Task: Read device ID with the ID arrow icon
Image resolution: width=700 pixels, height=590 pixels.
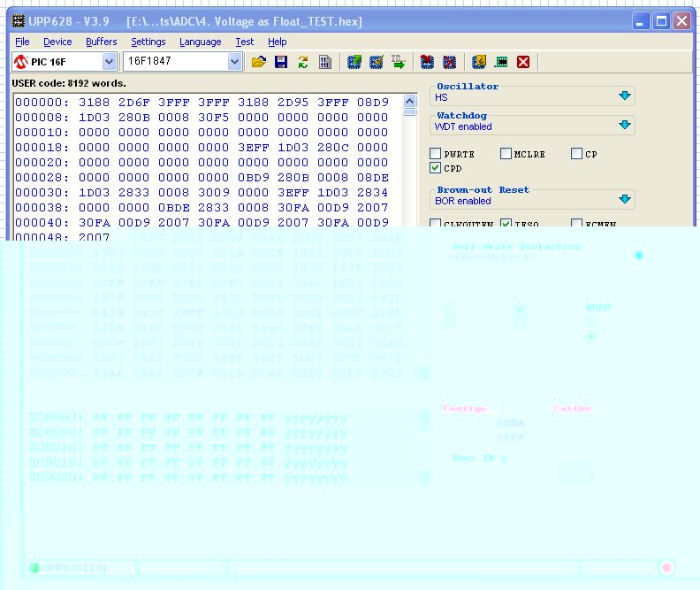Action: click(399, 62)
